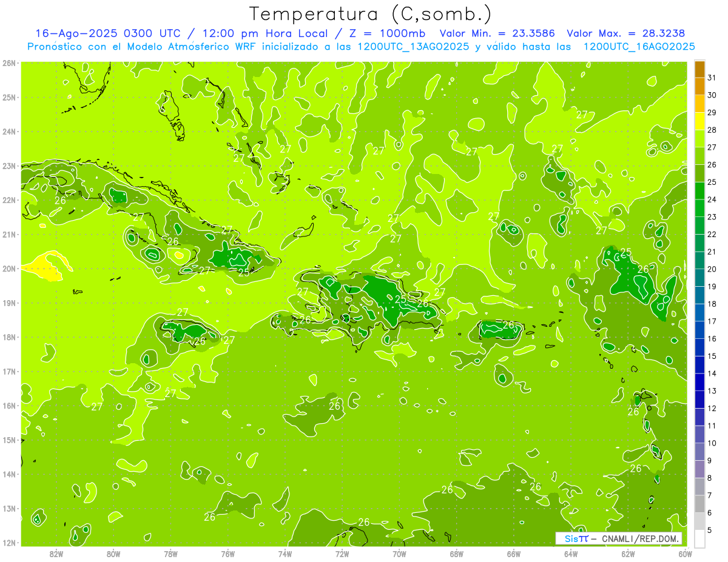The image size is (728, 562).
Task: Click the 29 label on the color scale
Action: [712, 113]
